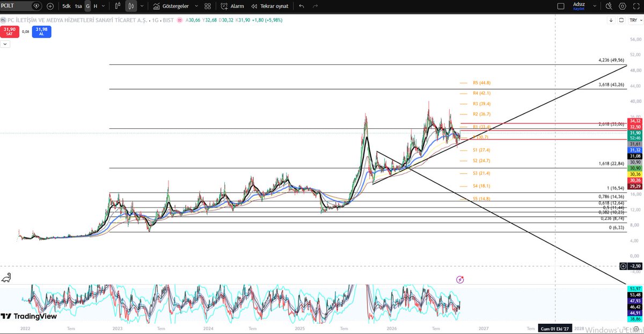Select the 1sa timeframe
Viewport: 644px width, 334px height.
click(78, 6)
